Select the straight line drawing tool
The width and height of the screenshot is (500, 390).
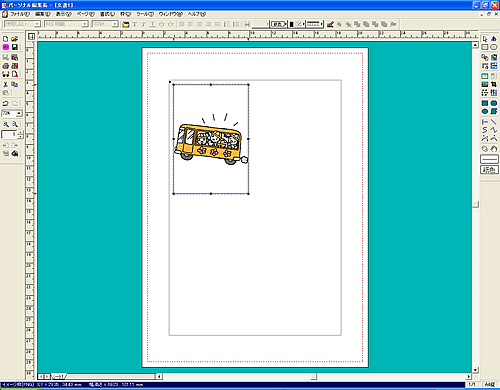coord(494,122)
